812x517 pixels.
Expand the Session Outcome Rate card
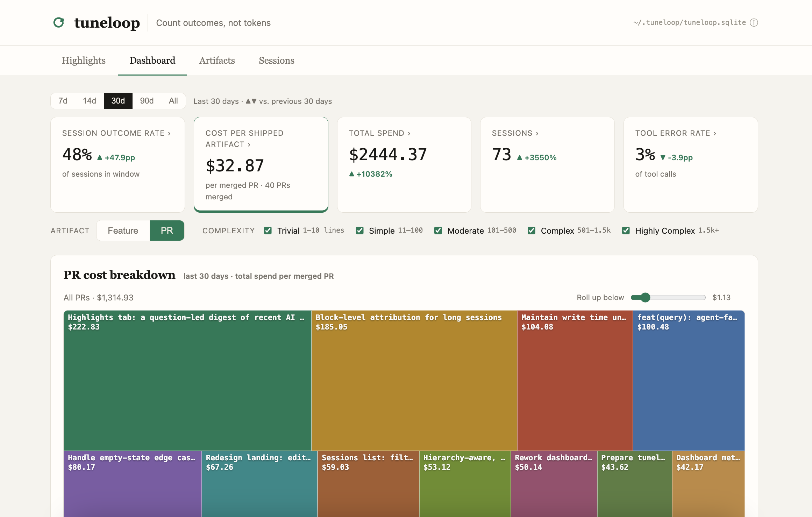pyautogui.click(x=117, y=164)
